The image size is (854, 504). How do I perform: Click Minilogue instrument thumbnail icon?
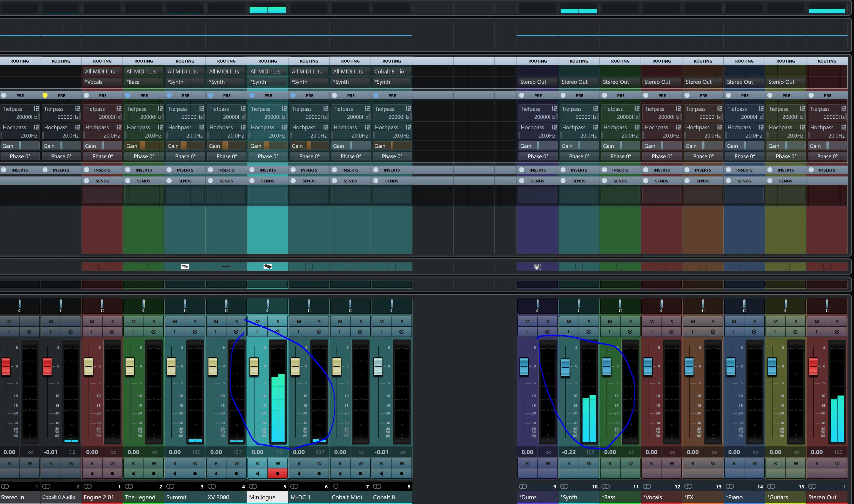pyautogui.click(x=267, y=267)
